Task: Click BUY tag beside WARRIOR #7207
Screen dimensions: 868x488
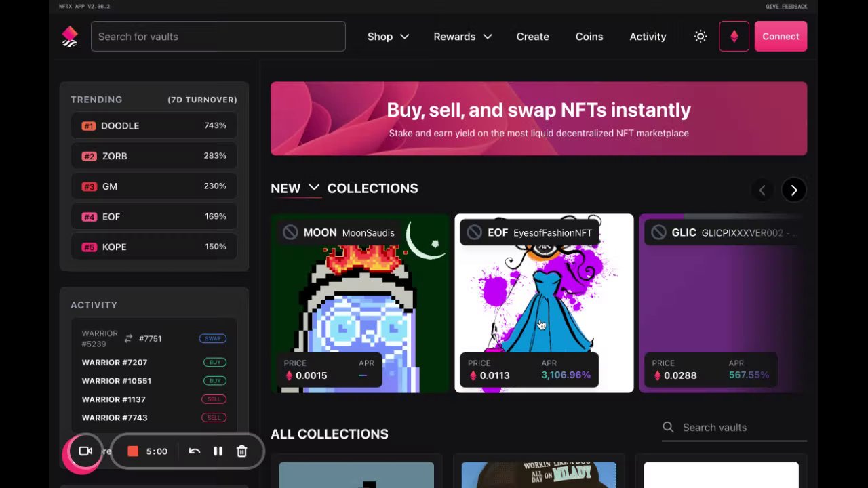Action: click(x=215, y=363)
